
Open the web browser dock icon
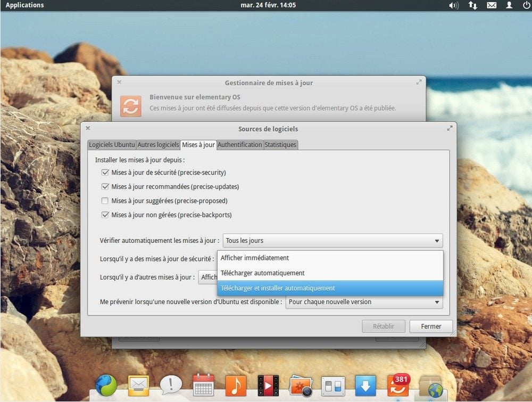106,385
